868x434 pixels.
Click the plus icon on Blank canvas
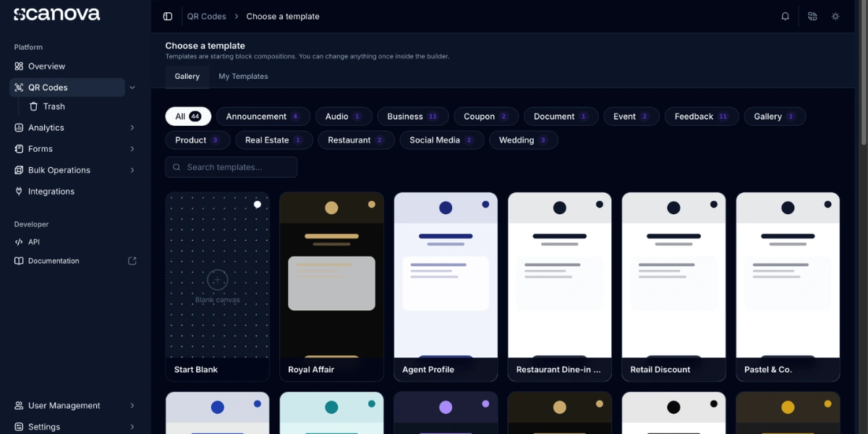pos(217,280)
